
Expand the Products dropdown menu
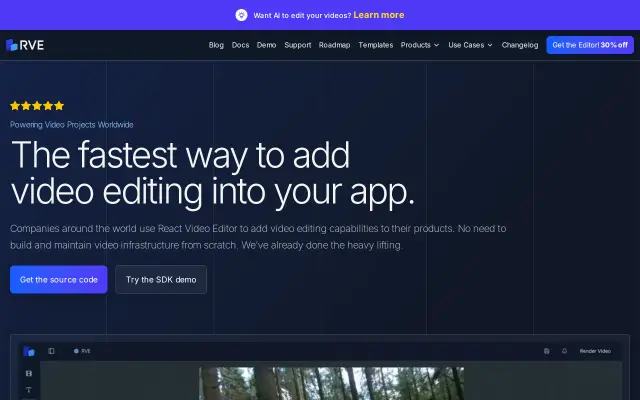(420, 45)
